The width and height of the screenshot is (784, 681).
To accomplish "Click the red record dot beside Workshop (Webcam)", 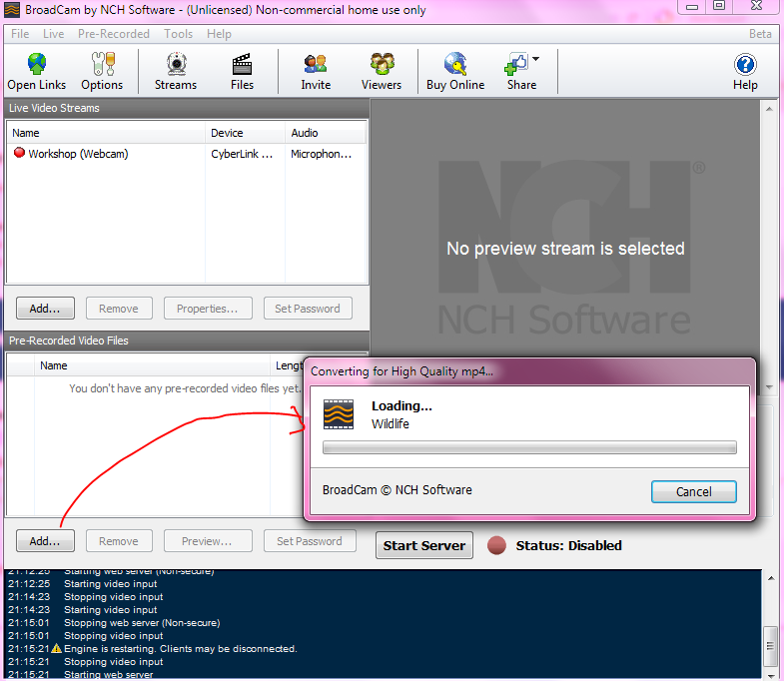I will coord(19,153).
